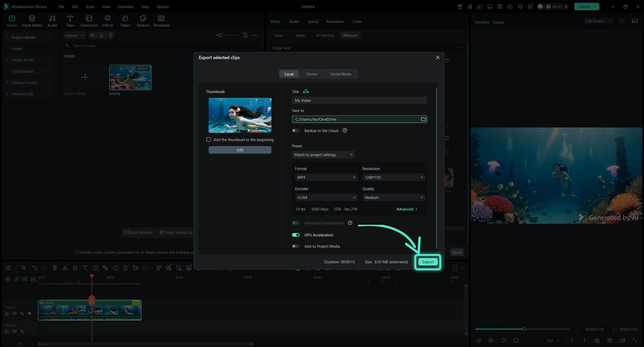Open the Format dropdown showing MP4
Viewport: 644px width, 347px height.
(x=326, y=177)
